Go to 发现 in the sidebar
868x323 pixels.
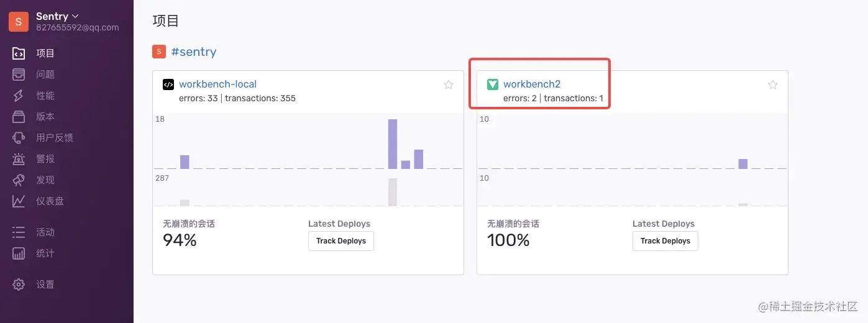[x=45, y=180]
